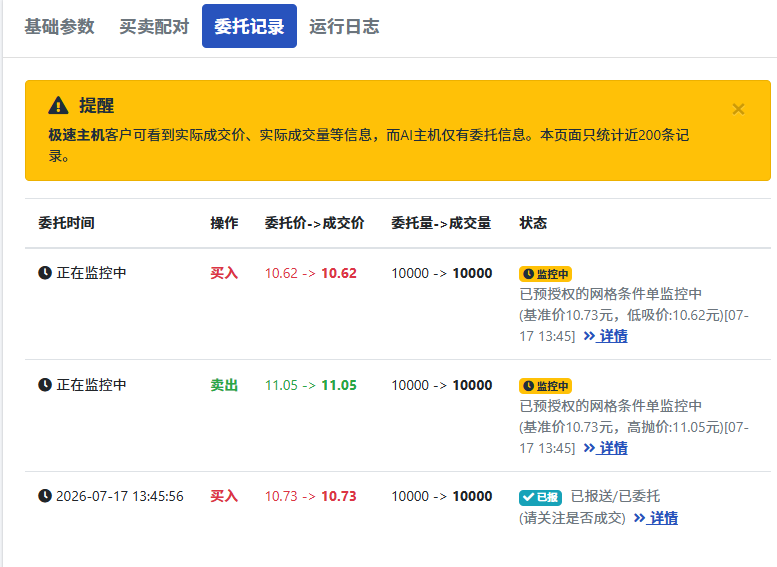
Task: Click 卖出 in the 11.05 row
Action: pos(224,385)
